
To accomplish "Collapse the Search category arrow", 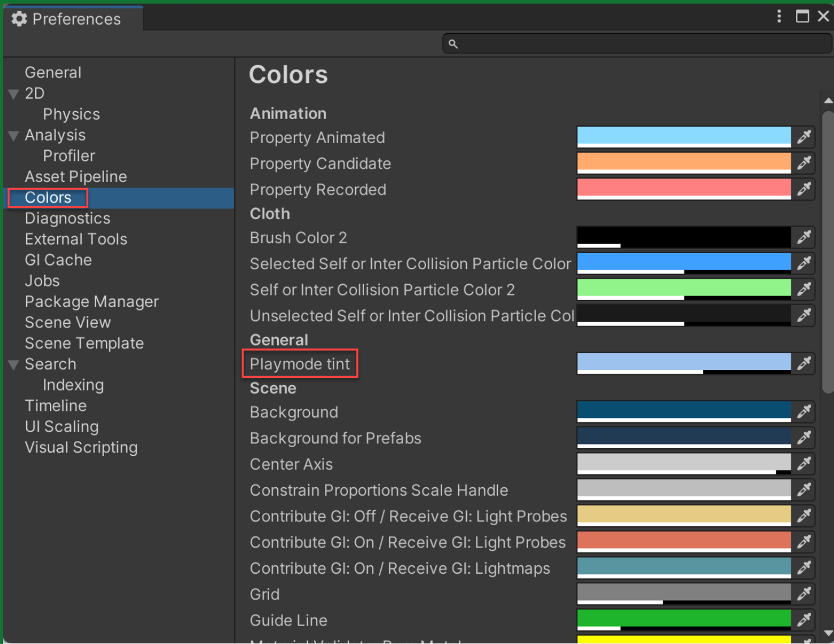I will pos(14,365).
